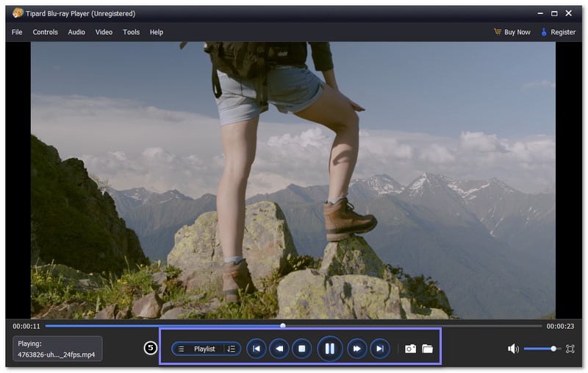
Task: Stop video playback
Action: [302, 349]
